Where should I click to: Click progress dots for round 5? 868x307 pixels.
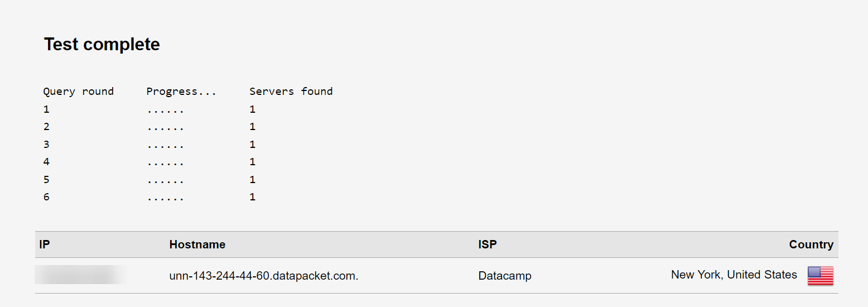[166, 181]
